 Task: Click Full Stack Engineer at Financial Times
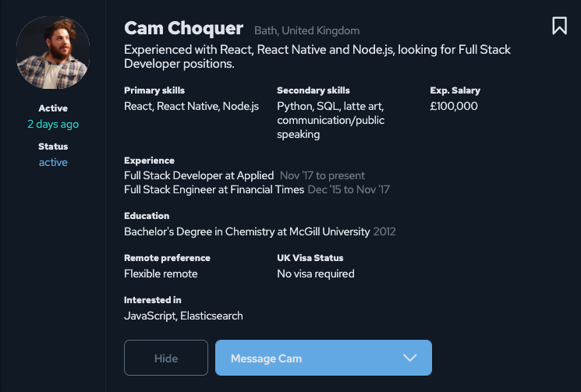click(x=214, y=189)
